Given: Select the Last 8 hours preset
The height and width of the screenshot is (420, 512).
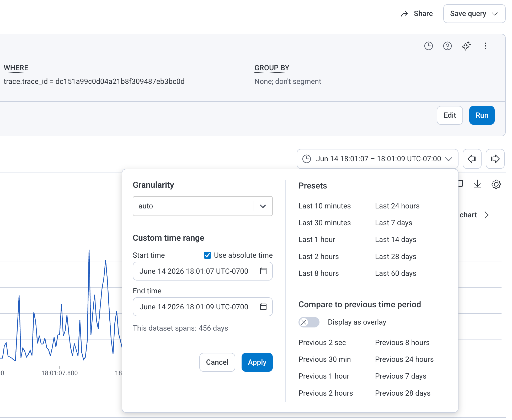Looking at the screenshot, I should coord(318,273).
